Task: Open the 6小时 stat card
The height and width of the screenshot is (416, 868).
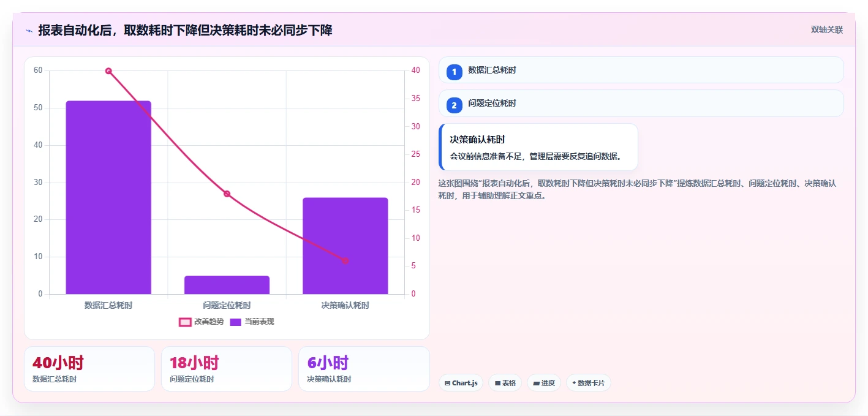Action: 364,369
